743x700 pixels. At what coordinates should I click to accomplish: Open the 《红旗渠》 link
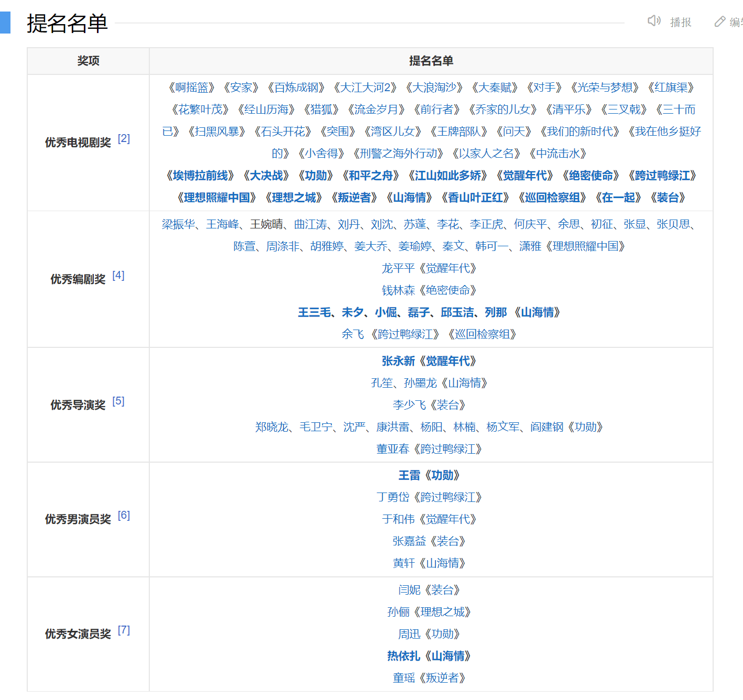[x=671, y=87]
